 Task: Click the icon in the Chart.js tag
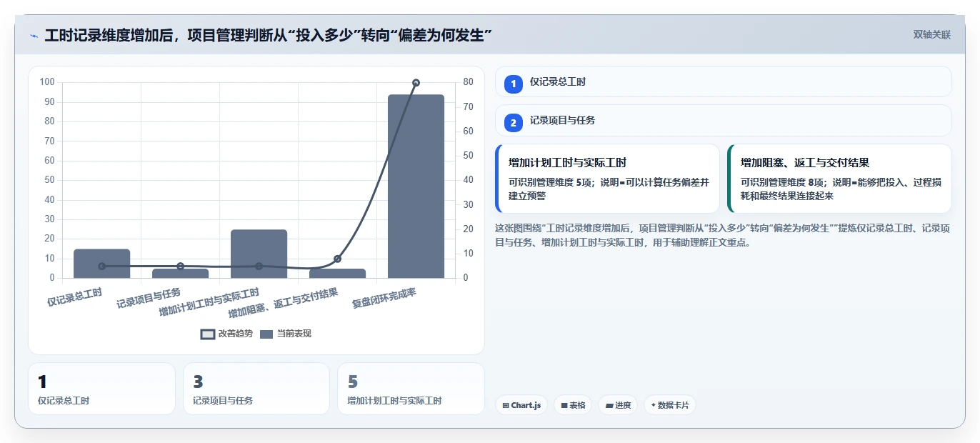506,405
